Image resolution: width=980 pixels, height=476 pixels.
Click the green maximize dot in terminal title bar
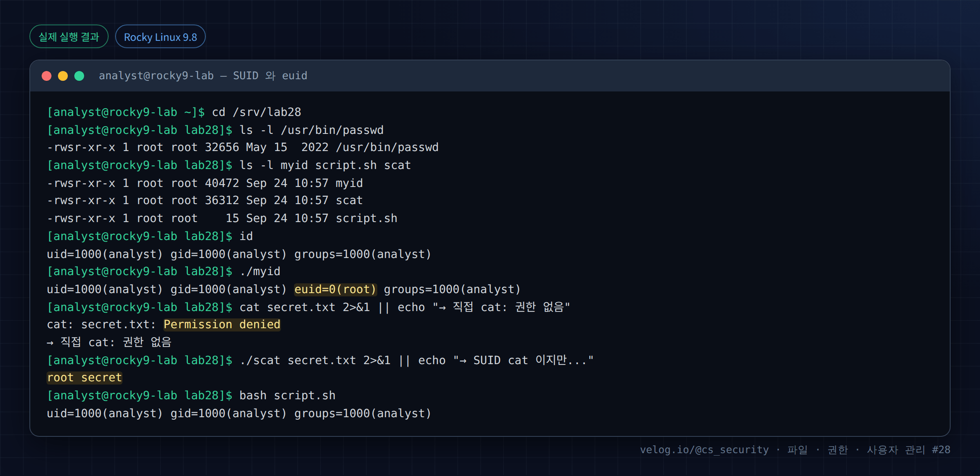[79, 76]
